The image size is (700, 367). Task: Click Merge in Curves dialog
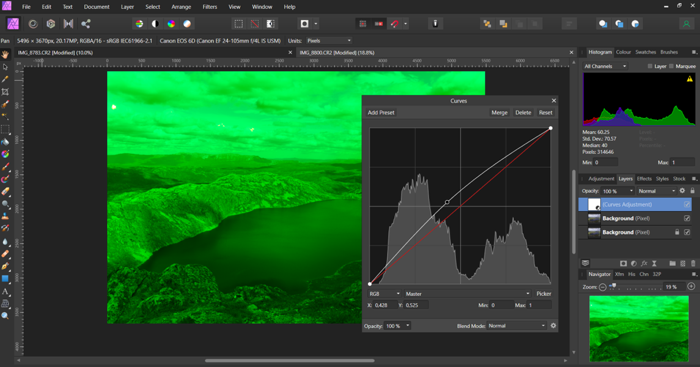coord(499,113)
